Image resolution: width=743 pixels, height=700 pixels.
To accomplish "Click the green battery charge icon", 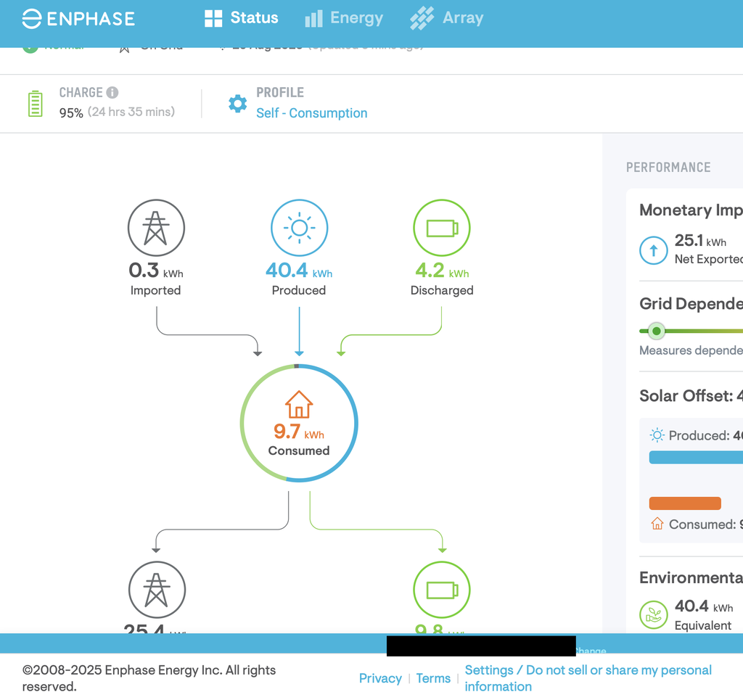I will (x=35, y=104).
